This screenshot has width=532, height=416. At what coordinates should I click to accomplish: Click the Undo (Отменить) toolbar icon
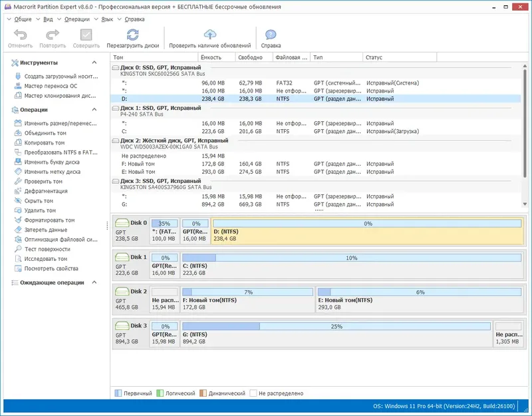click(x=21, y=36)
